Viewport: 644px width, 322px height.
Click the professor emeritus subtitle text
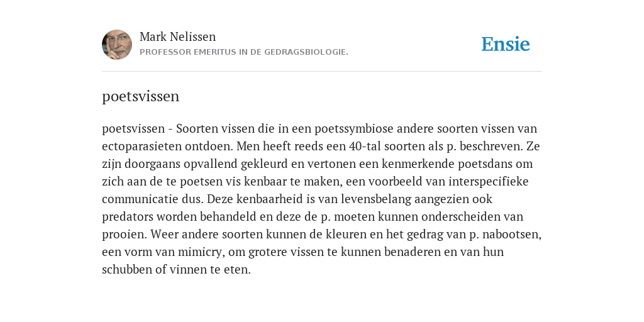click(244, 52)
